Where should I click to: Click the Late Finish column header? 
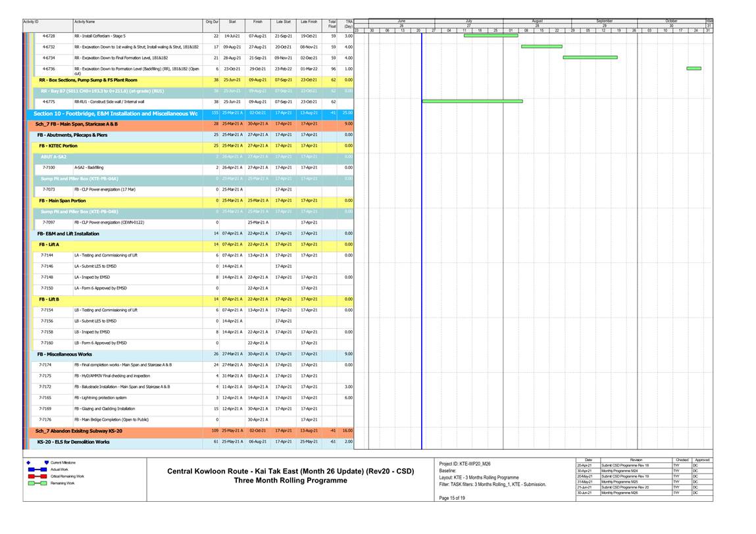[308, 22]
